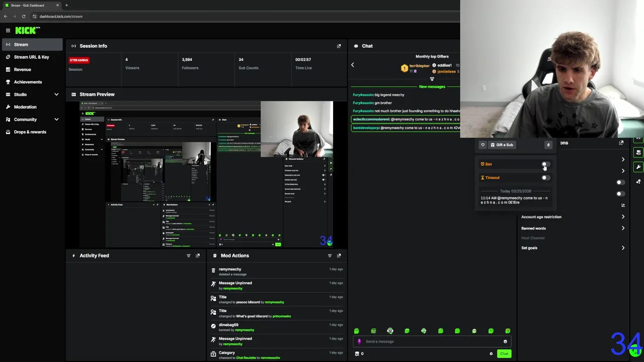Pop out the Channel Actions panel
644x362 pixels.
[x=621, y=143]
